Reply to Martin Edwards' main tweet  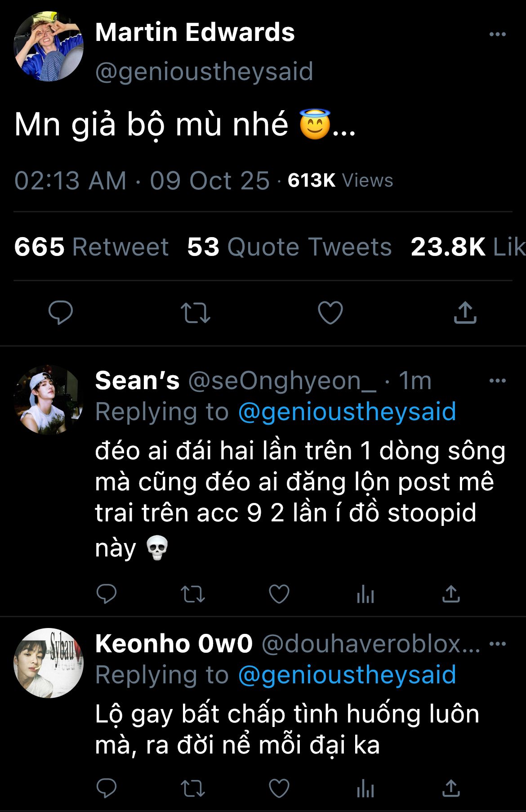61,312
